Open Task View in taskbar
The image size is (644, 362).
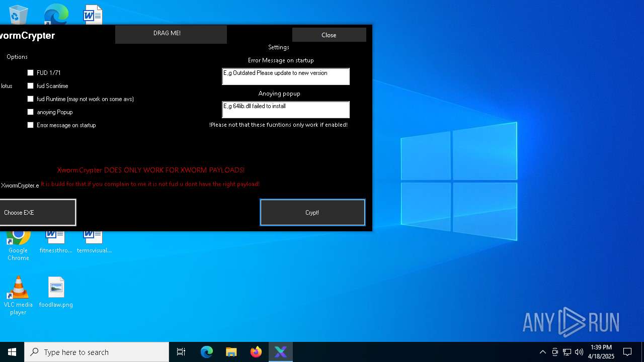(x=181, y=352)
